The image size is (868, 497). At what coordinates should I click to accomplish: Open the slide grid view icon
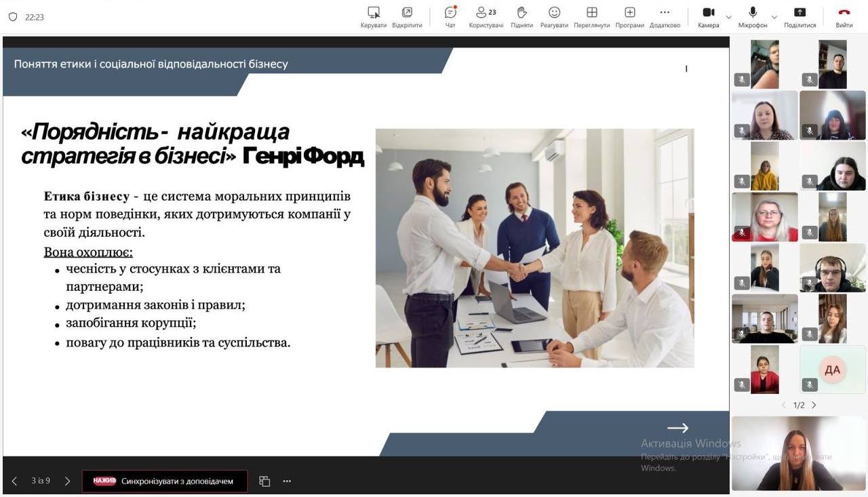pyautogui.click(x=264, y=481)
